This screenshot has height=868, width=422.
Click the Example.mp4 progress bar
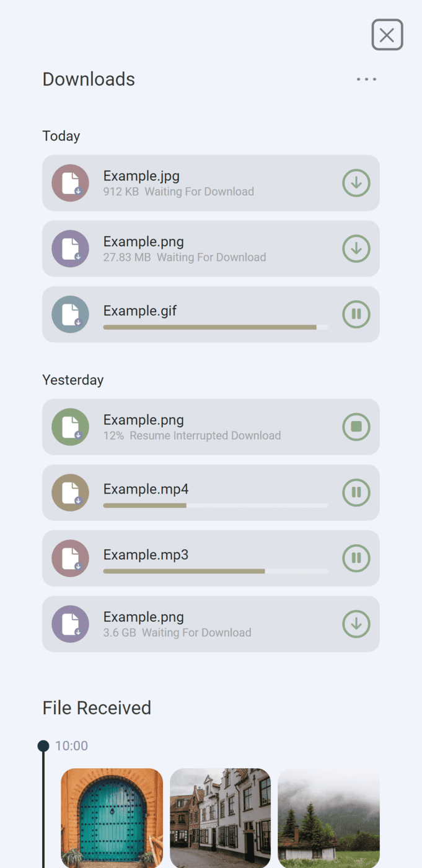216,505
